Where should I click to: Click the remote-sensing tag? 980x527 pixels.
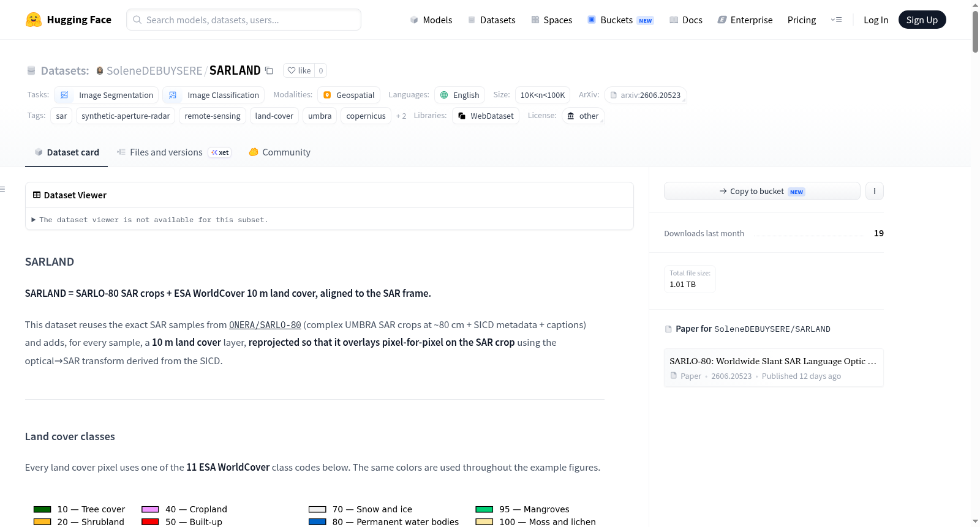[x=213, y=116]
